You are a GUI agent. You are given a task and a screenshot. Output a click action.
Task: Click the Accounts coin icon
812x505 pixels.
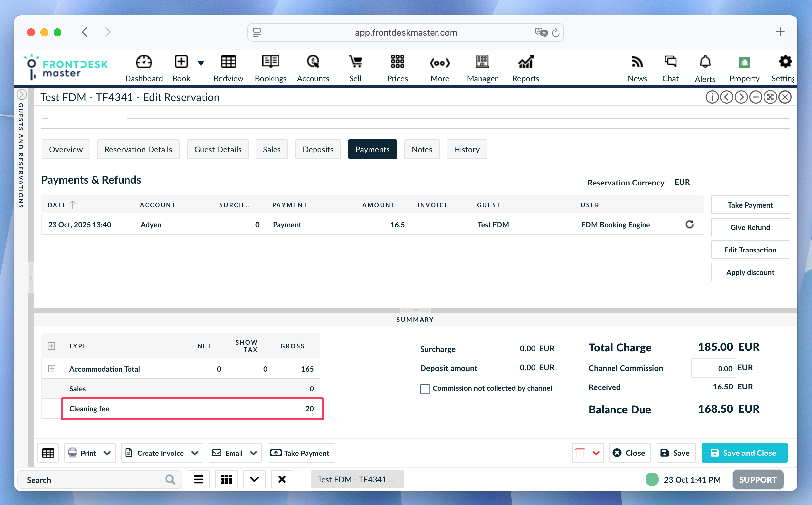tap(313, 62)
